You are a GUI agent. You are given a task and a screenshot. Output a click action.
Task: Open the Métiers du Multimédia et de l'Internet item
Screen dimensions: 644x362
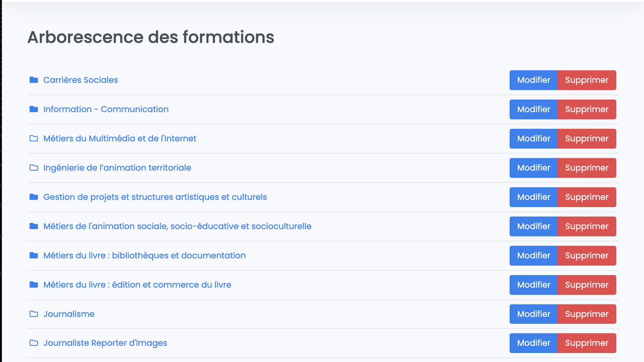(x=120, y=138)
